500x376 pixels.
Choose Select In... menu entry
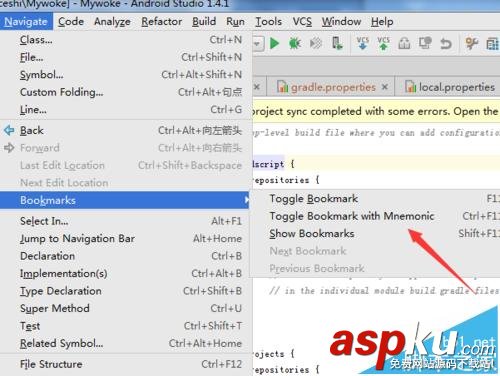(125, 221)
